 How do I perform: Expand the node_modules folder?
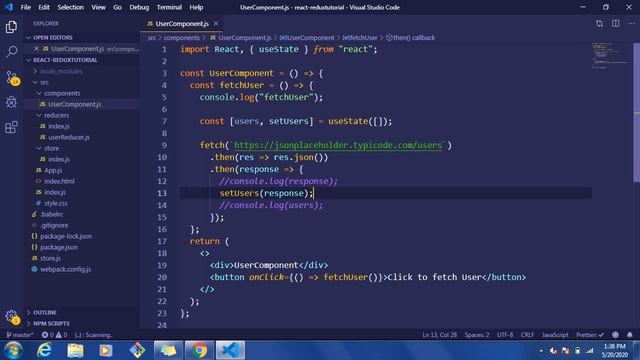61,71
